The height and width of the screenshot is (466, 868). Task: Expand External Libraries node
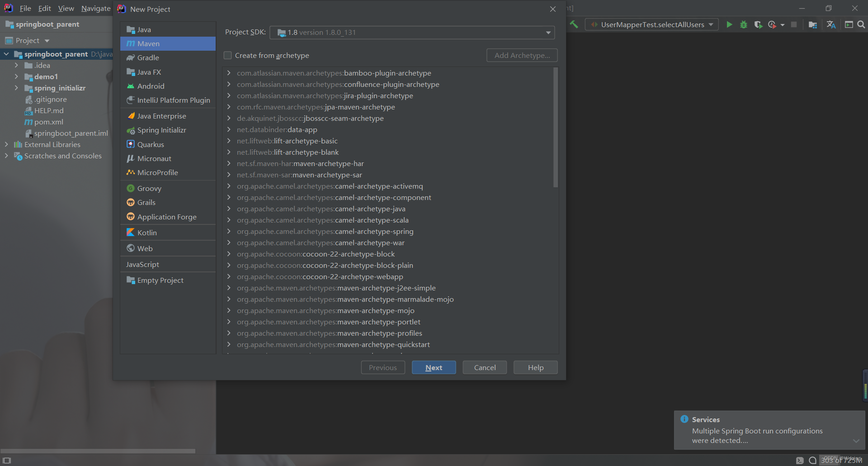point(6,144)
